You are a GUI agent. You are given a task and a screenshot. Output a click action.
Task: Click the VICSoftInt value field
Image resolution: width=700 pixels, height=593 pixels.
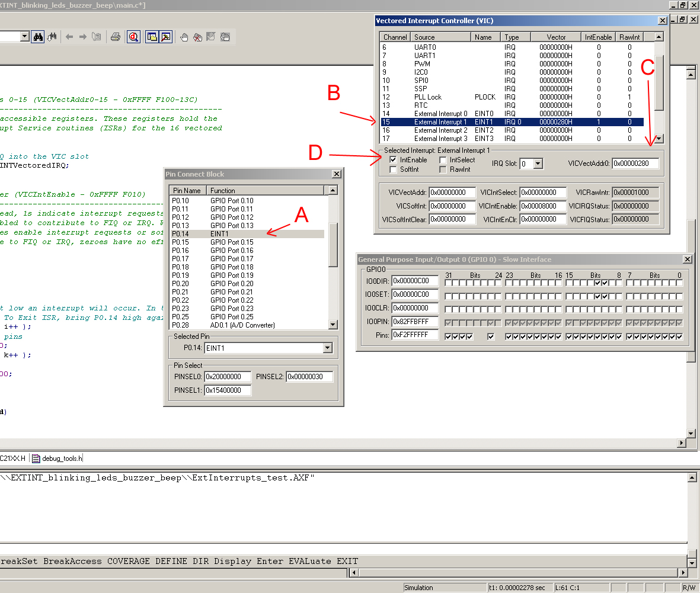(x=452, y=206)
